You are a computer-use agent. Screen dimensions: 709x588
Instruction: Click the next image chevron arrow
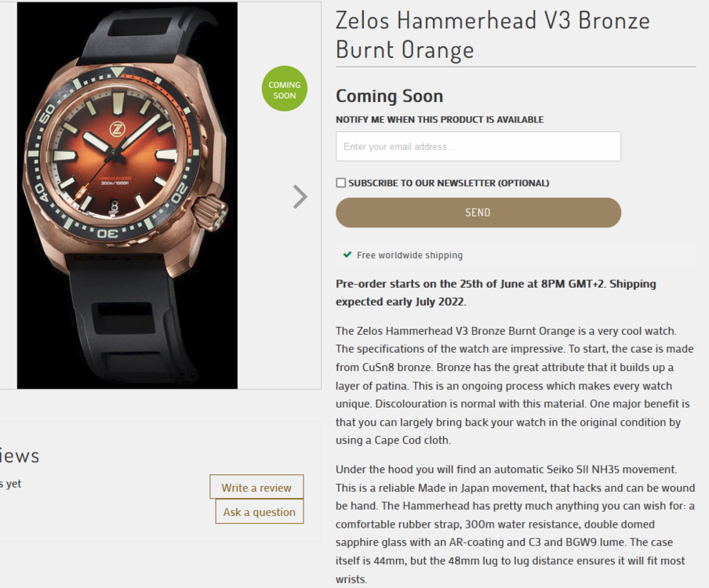(x=300, y=196)
